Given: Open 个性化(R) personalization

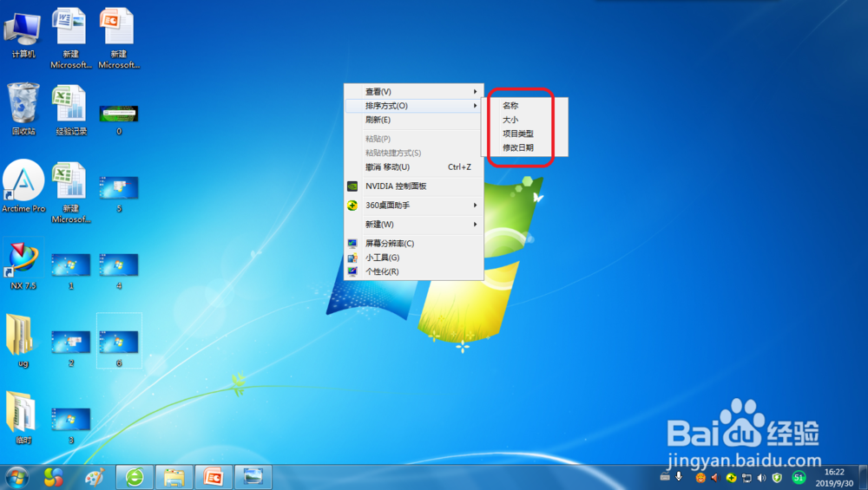Looking at the screenshot, I should pos(413,271).
